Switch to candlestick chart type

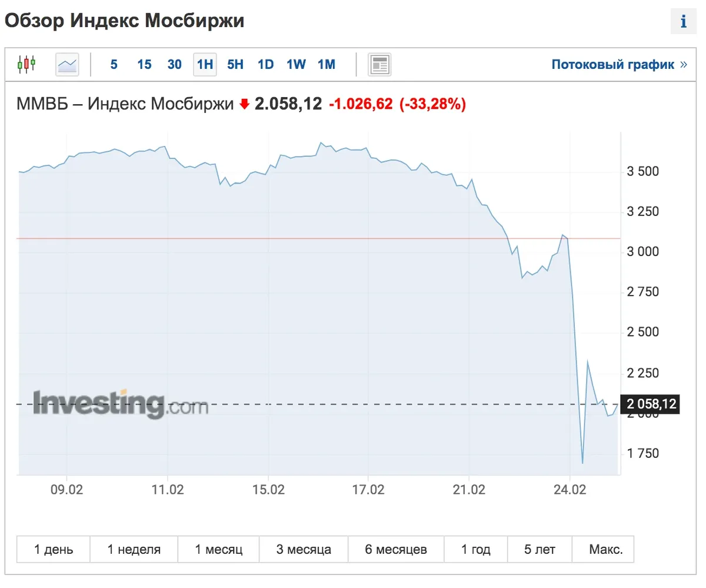[x=26, y=64]
